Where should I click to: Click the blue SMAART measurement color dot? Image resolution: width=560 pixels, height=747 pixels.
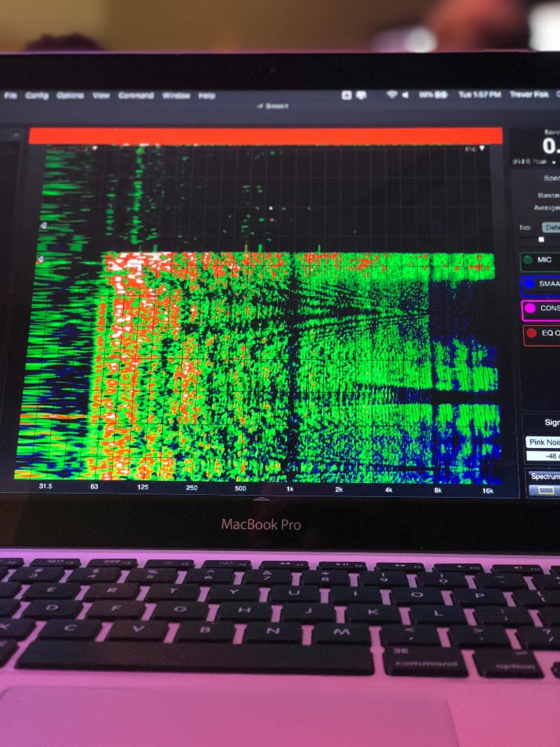pos(529,284)
